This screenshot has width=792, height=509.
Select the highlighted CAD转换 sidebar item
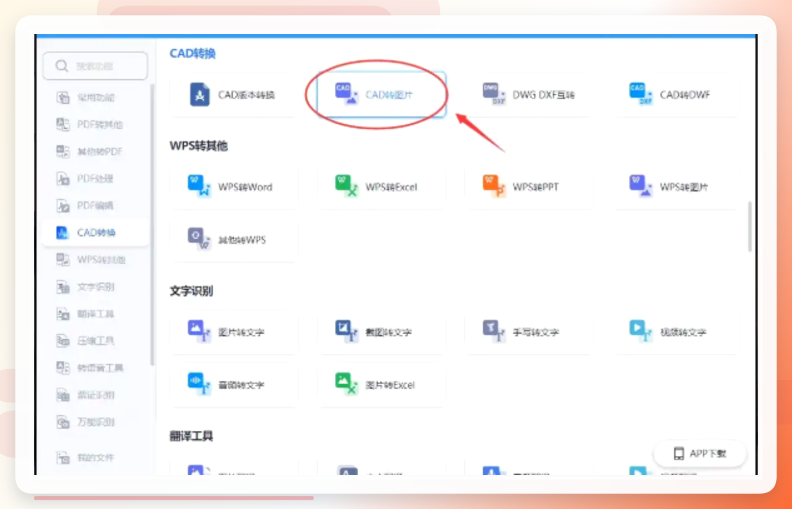point(95,232)
